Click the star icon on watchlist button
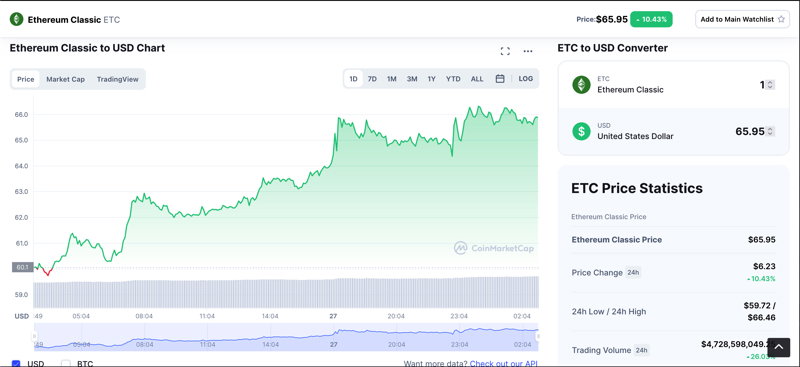The height and width of the screenshot is (367, 800). (x=781, y=19)
